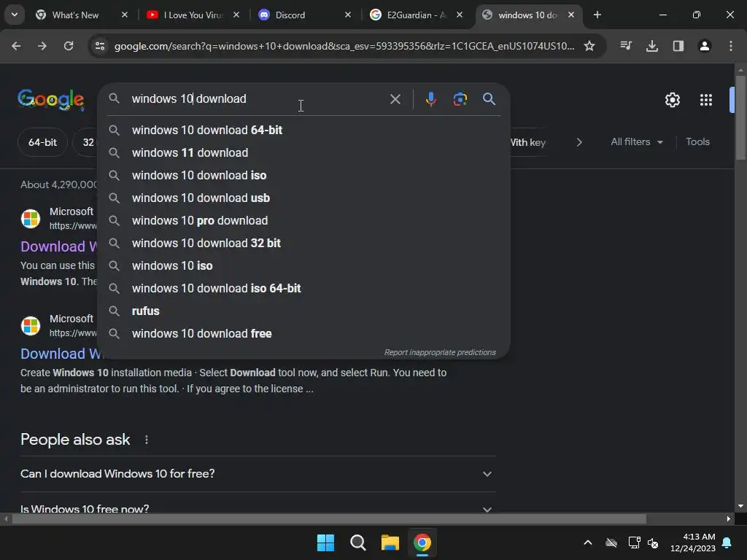
Task: Show hidden system tray icons
Action: [x=588, y=542]
